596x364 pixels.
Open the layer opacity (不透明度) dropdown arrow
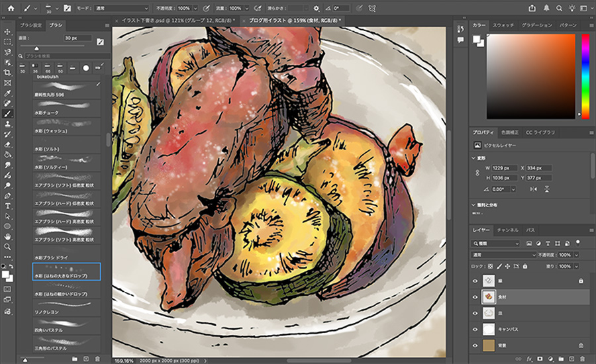[x=576, y=255]
